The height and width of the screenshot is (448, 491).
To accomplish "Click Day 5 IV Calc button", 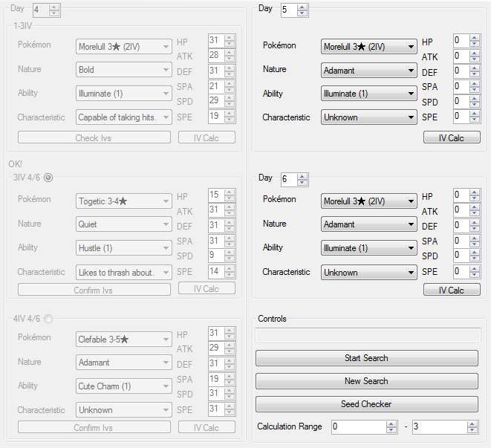I will (x=451, y=137).
